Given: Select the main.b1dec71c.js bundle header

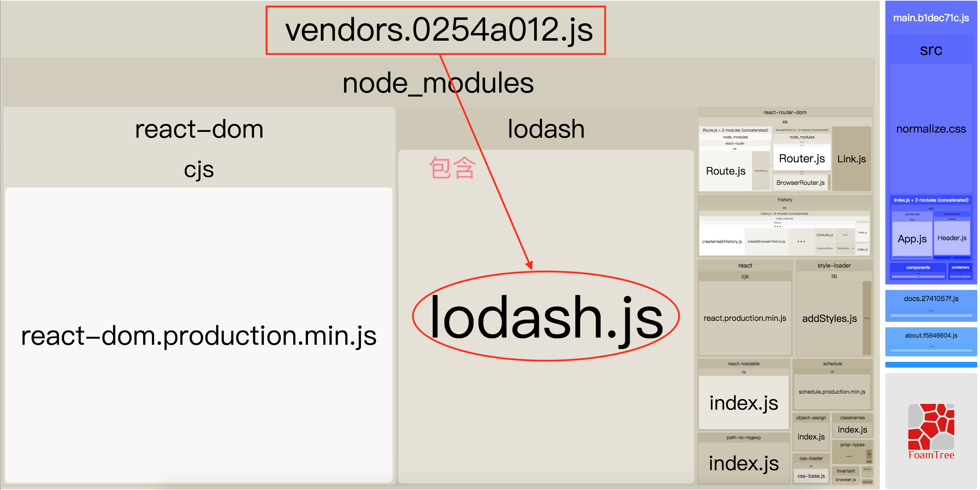Looking at the screenshot, I should coord(930,18).
